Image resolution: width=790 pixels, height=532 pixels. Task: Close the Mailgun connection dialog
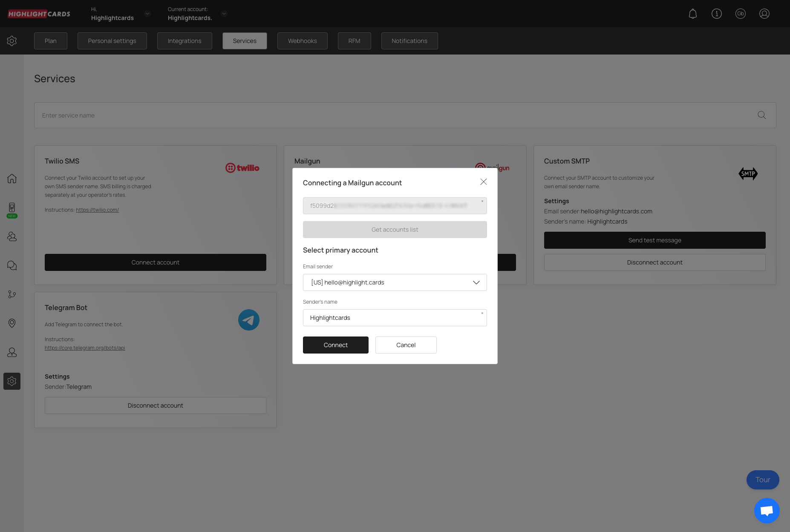click(x=484, y=182)
